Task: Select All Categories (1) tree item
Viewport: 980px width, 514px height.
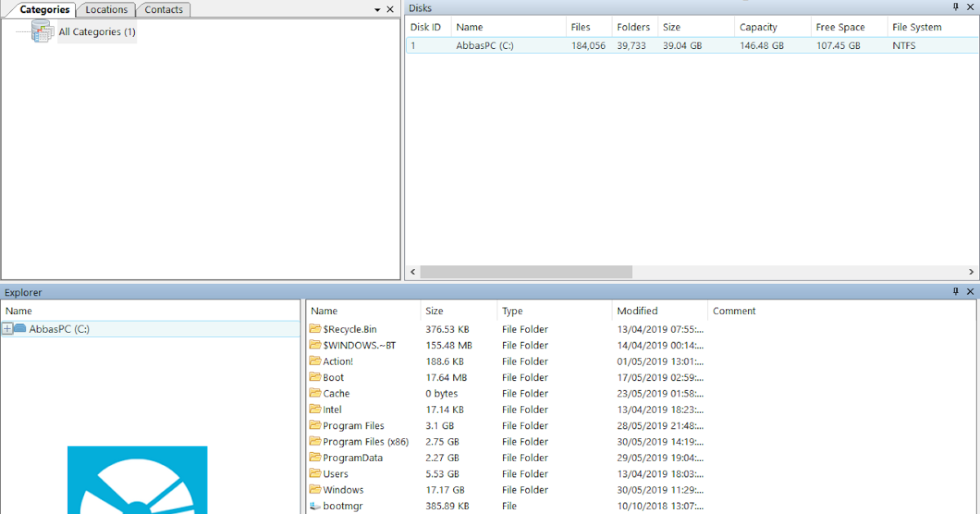Action: click(x=96, y=32)
